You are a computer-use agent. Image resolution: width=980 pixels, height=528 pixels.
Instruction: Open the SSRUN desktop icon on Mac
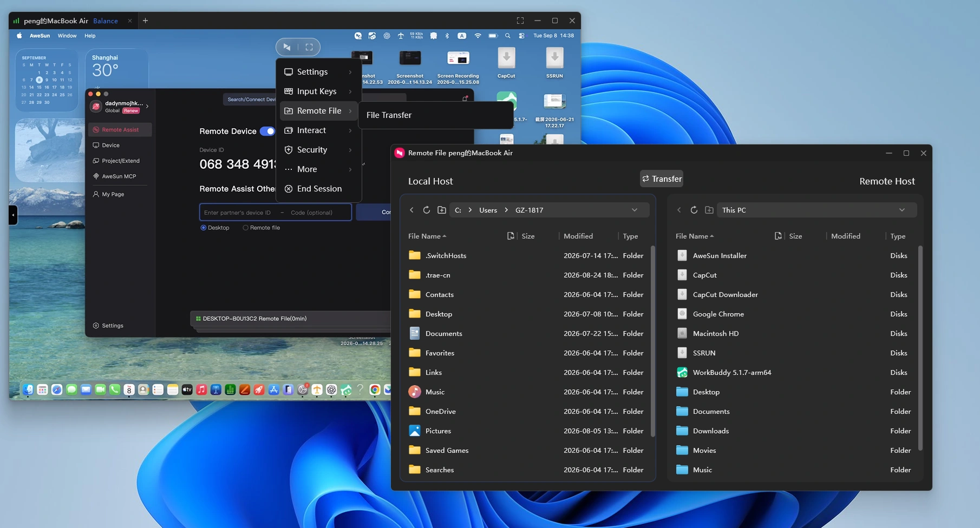coord(554,63)
